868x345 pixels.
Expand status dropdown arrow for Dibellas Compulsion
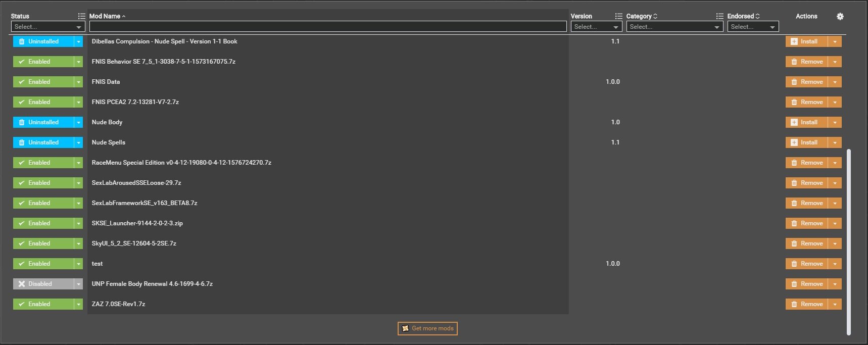pyautogui.click(x=78, y=41)
